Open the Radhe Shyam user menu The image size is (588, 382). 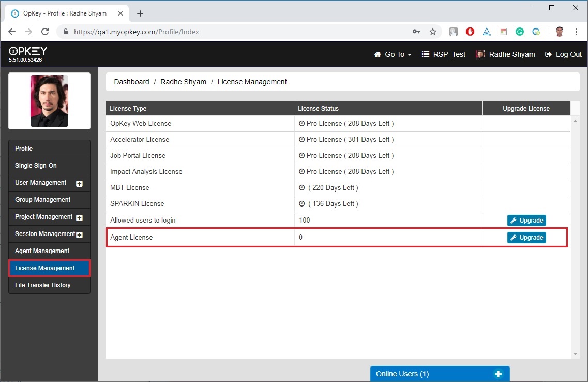(505, 54)
